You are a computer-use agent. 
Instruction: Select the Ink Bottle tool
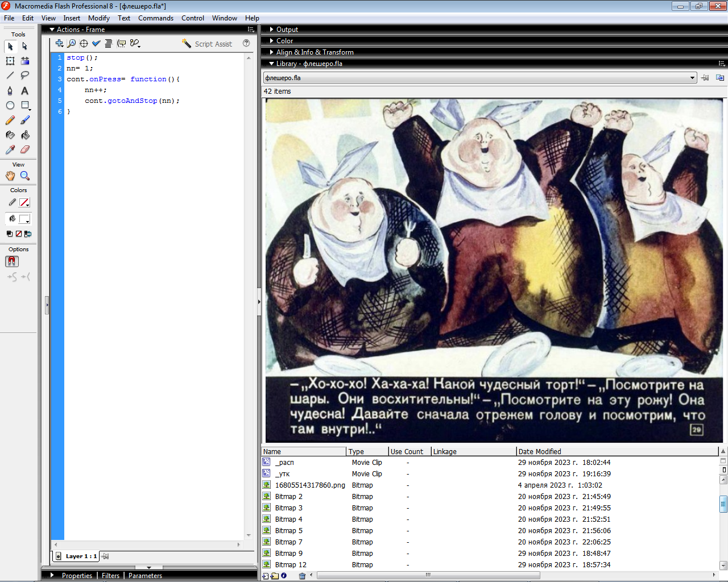click(10, 135)
